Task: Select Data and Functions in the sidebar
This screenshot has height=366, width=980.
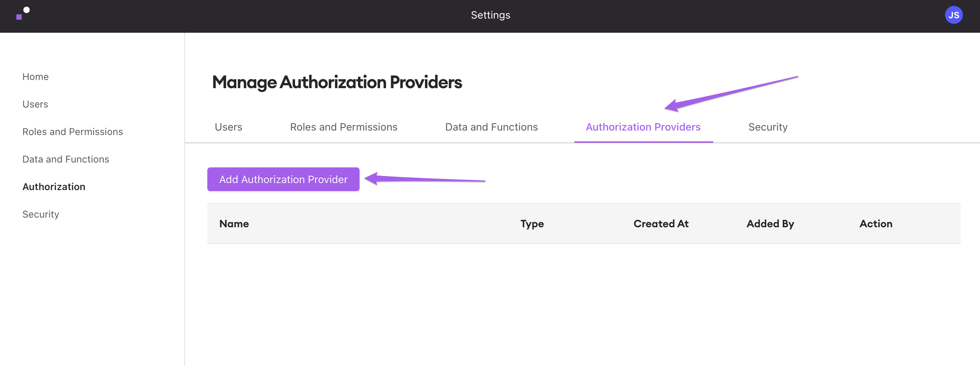Action: pyautogui.click(x=66, y=159)
